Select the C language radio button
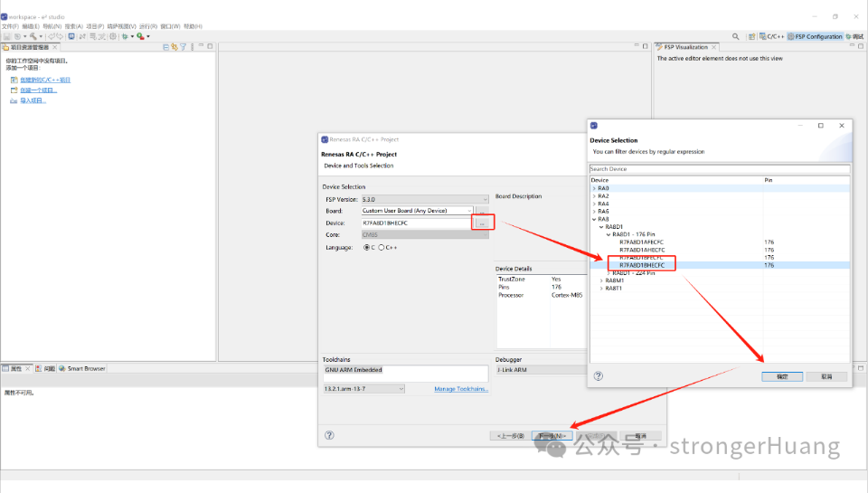 [366, 248]
